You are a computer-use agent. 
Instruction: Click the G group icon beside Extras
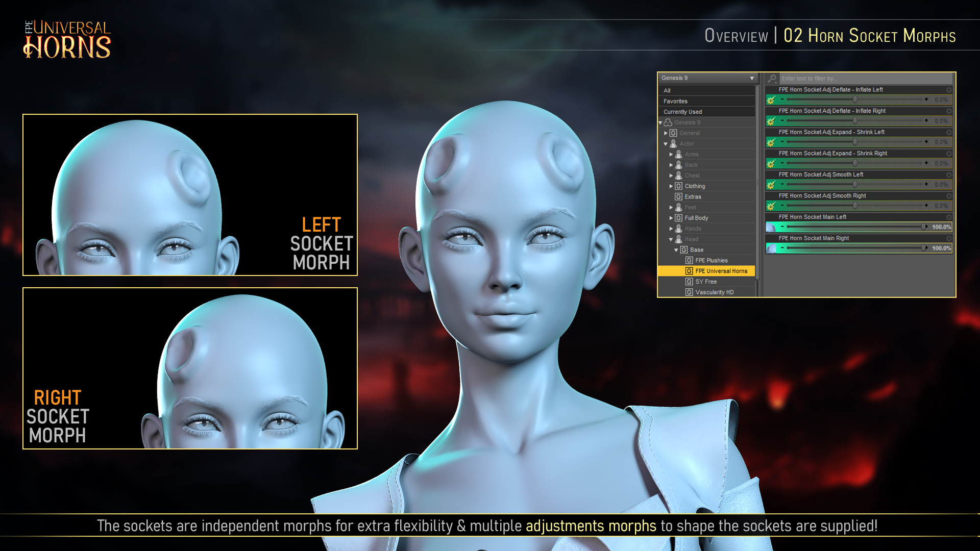(679, 196)
